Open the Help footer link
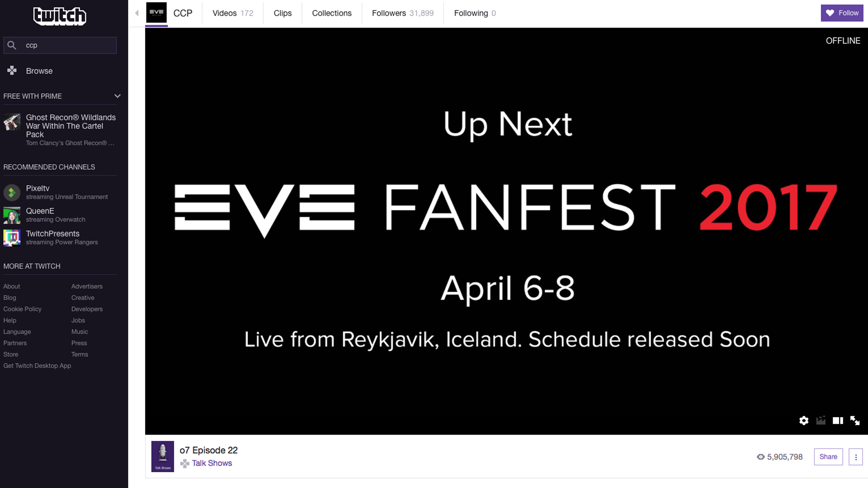This screenshot has height=488, width=868. click(9, 320)
